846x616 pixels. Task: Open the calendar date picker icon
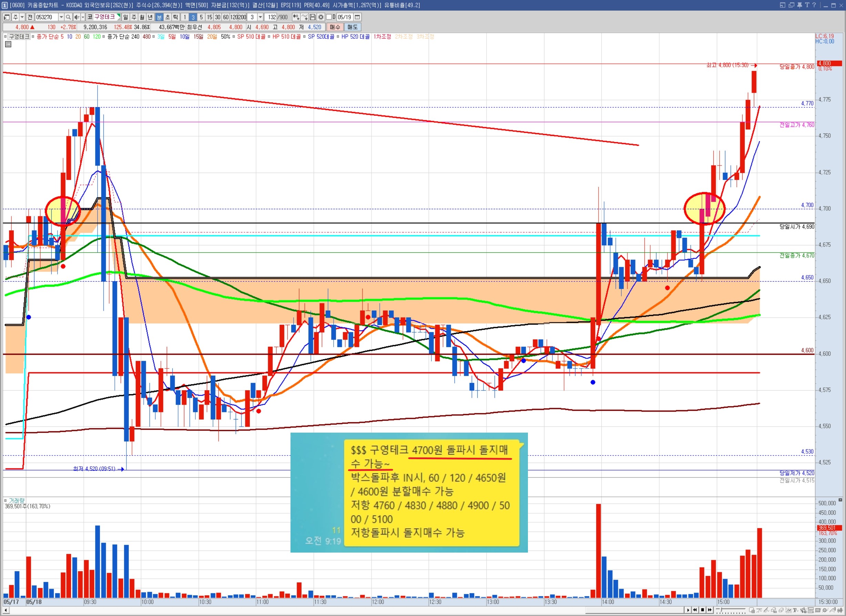(357, 17)
